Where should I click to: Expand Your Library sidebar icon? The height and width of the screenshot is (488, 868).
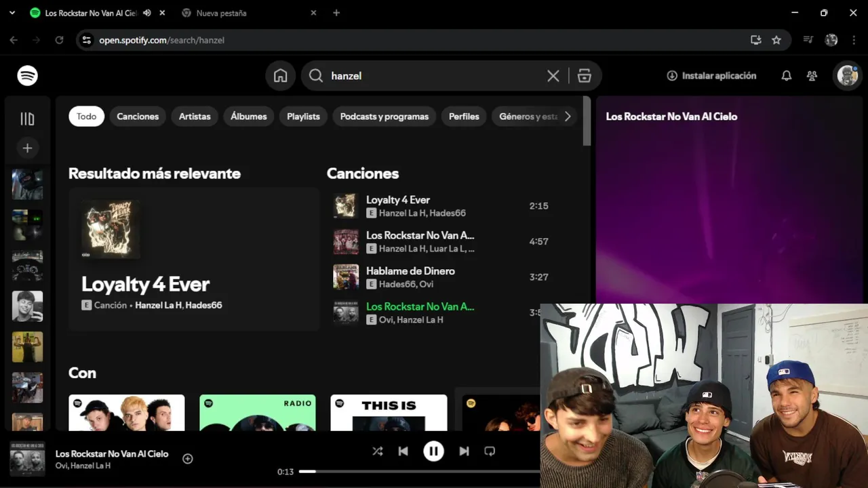tap(27, 119)
